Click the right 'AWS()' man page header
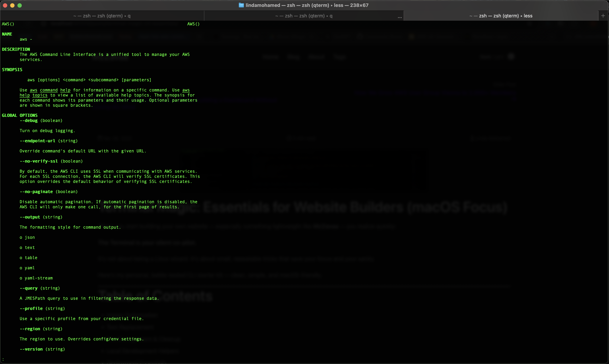609x364 pixels. pos(193,24)
